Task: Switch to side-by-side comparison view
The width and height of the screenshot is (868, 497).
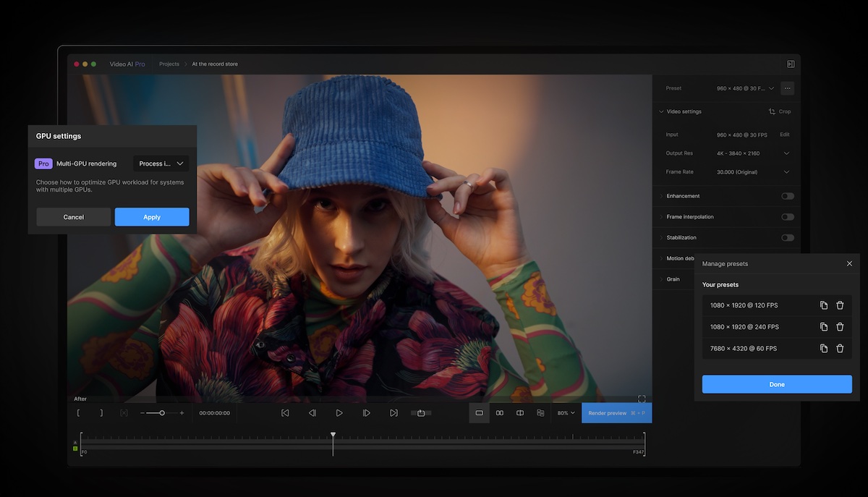Action: coord(500,412)
